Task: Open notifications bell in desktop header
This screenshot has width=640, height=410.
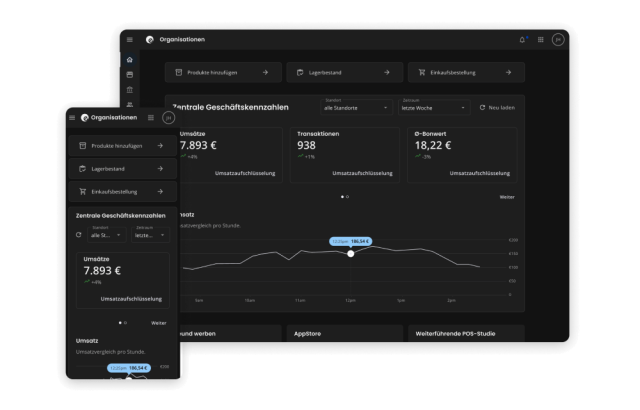Action: (x=522, y=40)
